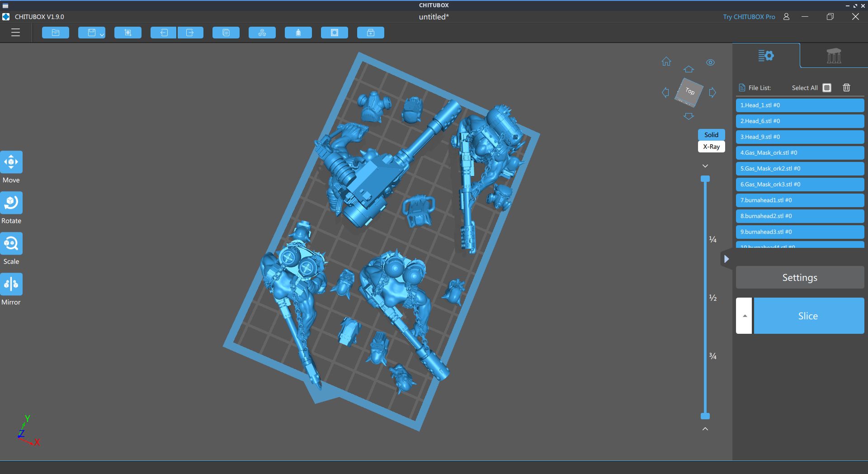Reset view with the Home icon

[666, 62]
